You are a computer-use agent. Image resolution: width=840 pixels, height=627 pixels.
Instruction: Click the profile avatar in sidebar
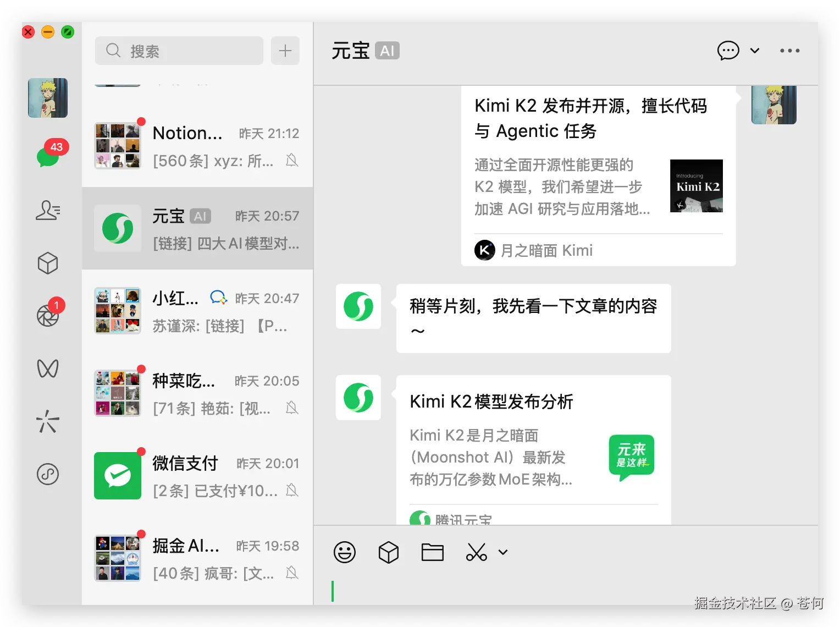pyautogui.click(x=48, y=98)
